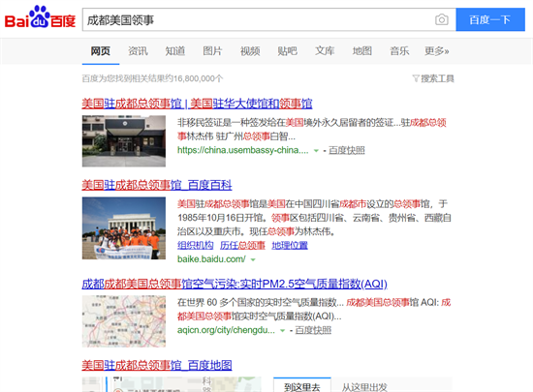Screen dimensions: 533x392
Task: Open the 图片 tab
Action: pyautogui.click(x=212, y=51)
